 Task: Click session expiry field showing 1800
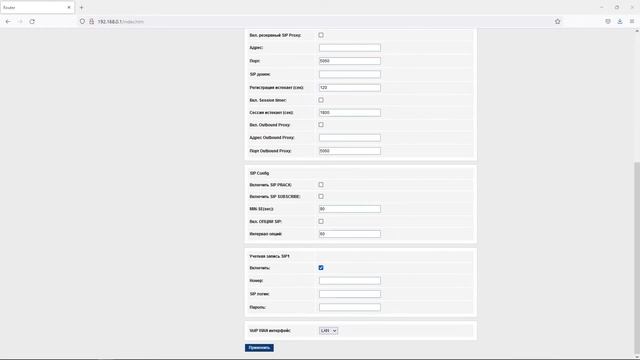[x=350, y=113]
